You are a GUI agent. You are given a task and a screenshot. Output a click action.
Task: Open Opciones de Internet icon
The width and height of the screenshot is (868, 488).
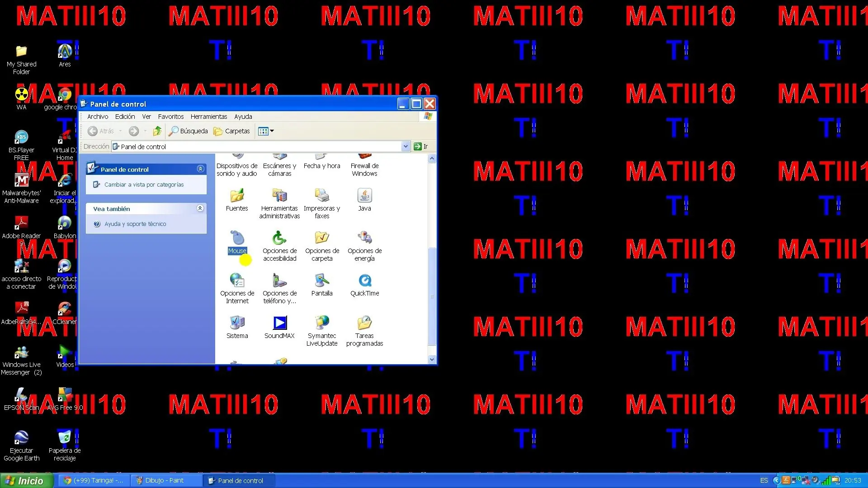coord(237,289)
